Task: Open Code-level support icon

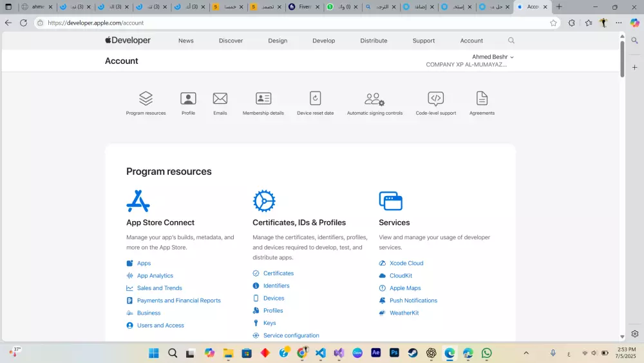Action: 436,99
